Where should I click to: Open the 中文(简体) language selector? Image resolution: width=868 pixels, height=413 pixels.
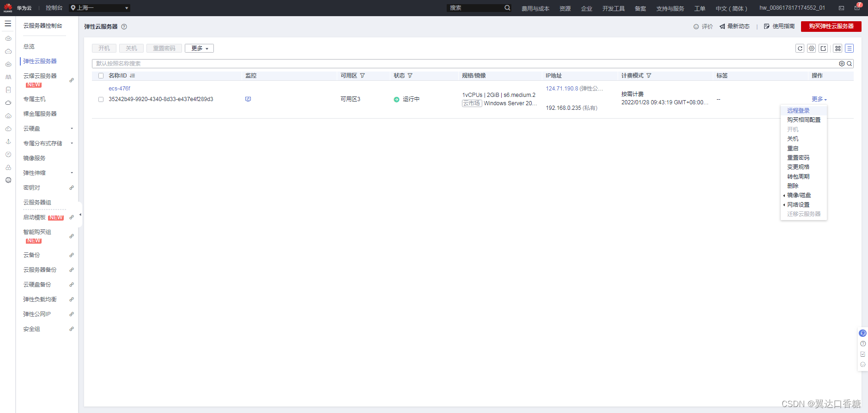[x=731, y=8]
